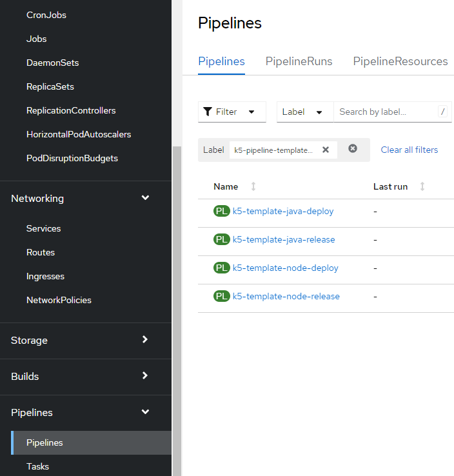Screen dimensions: 454x476
Task: Click the Name column header
Action: 226,186
